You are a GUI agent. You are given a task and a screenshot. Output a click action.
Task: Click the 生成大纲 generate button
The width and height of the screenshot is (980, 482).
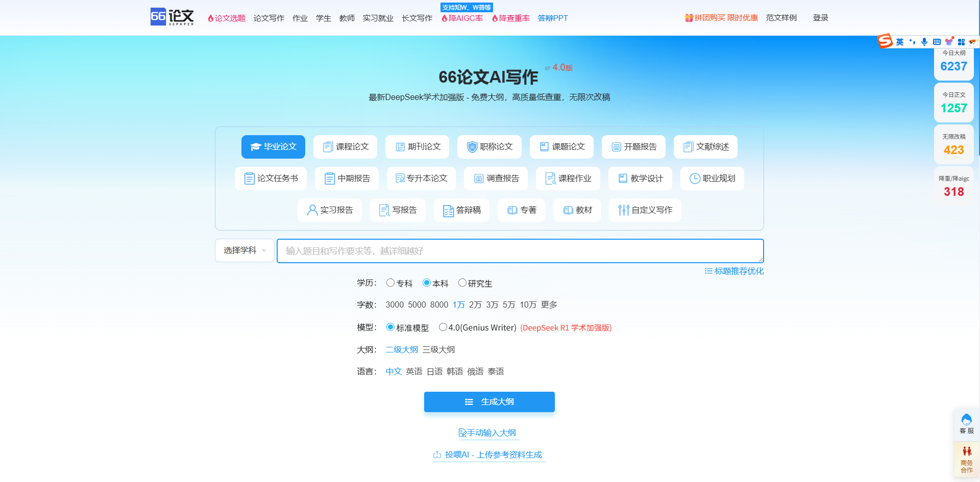[x=489, y=402]
